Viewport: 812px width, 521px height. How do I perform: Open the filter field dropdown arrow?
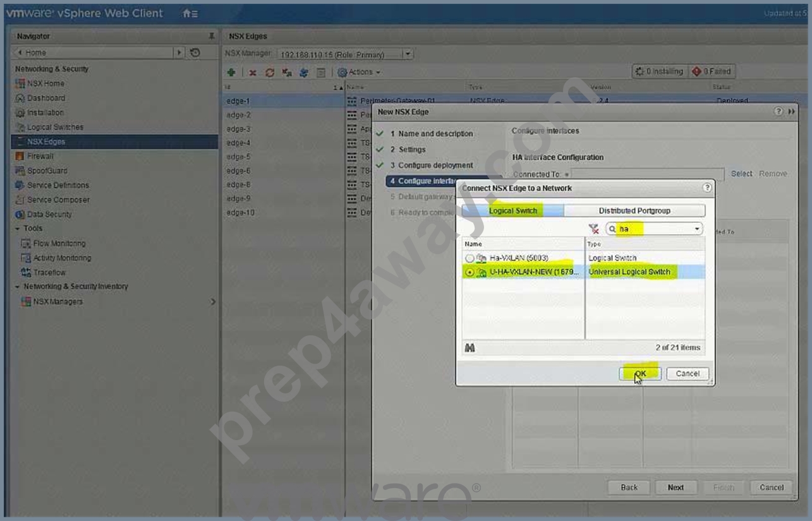(x=697, y=229)
